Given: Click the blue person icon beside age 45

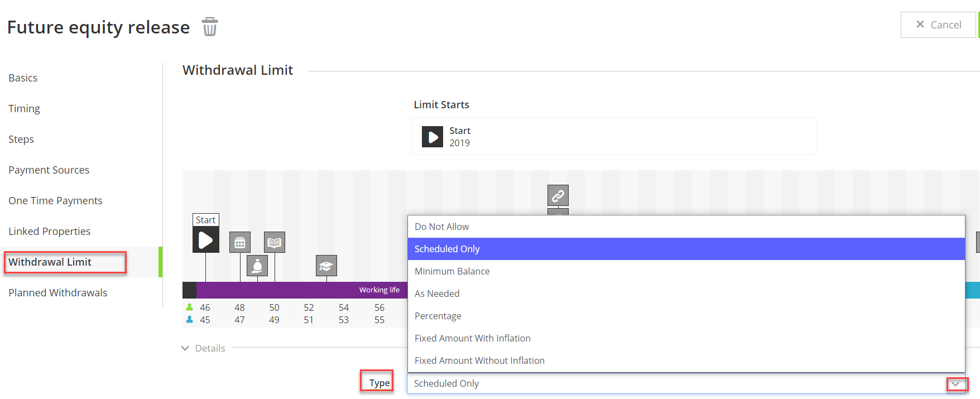Looking at the screenshot, I should coord(190,320).
